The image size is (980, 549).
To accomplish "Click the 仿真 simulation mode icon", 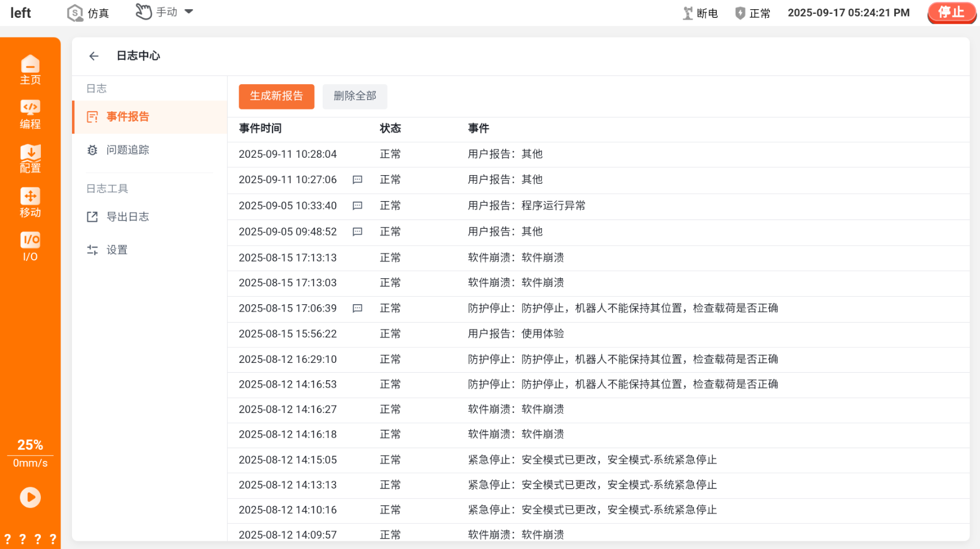I will tap(75, 13).
